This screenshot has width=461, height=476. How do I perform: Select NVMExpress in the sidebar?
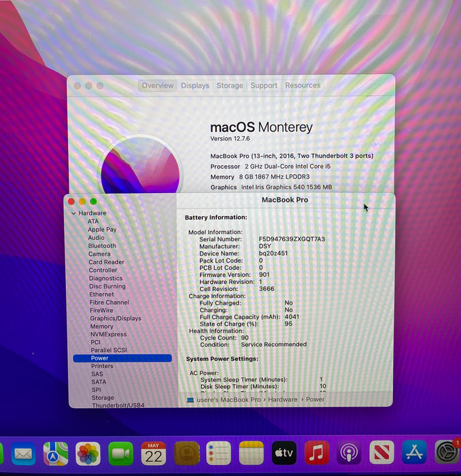pos(108,335)
